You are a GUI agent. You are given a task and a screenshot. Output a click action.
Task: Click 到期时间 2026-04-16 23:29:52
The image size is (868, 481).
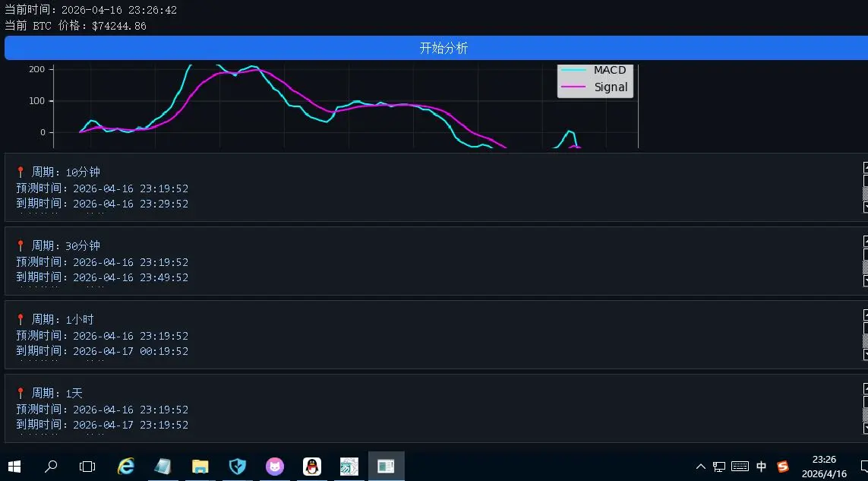coord(103,204)
